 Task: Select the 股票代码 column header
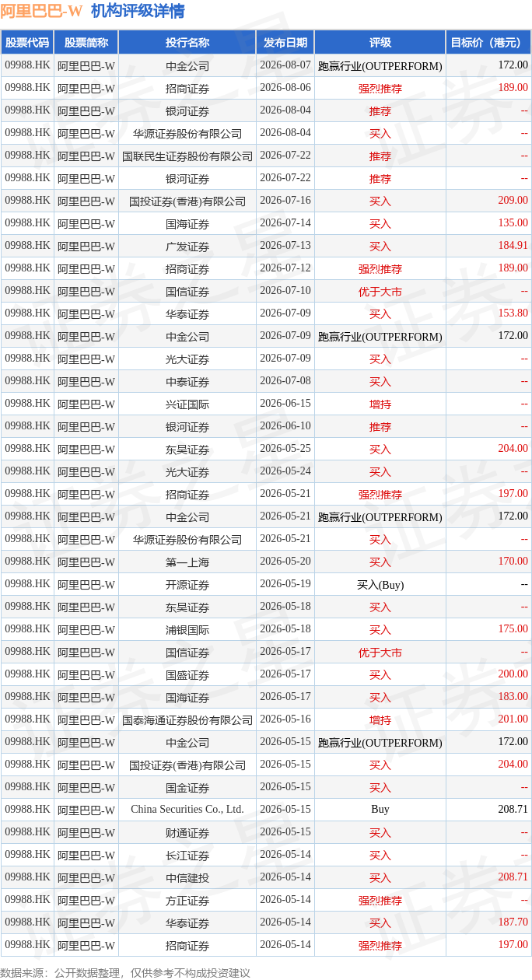click(27, 43)
